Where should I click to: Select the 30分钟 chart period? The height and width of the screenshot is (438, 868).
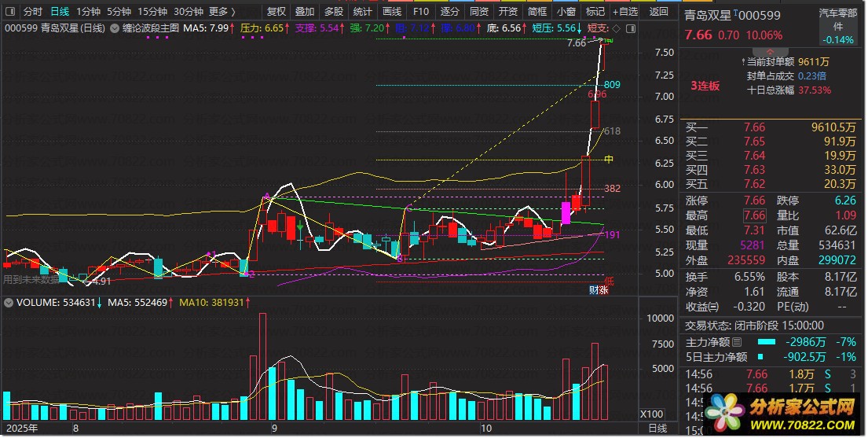tap(189, 12)
